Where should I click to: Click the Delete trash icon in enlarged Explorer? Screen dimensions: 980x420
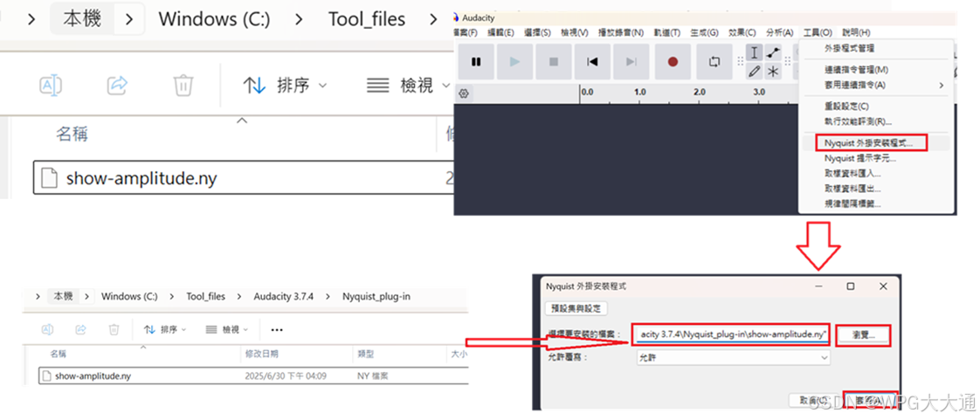click(x=183, y=85)
